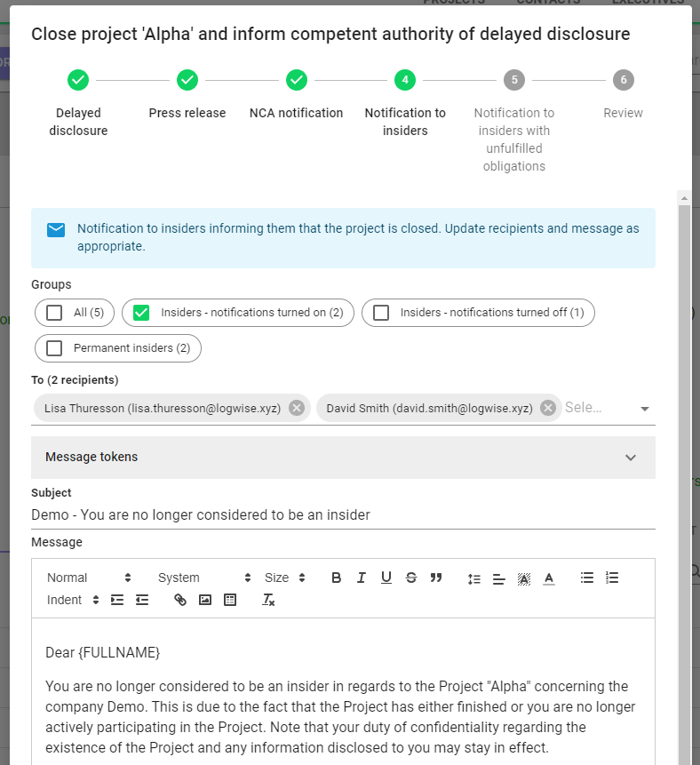Screen dimensions: 700x765
Task: Click the Subject input field
Action: tap(343, 514)
